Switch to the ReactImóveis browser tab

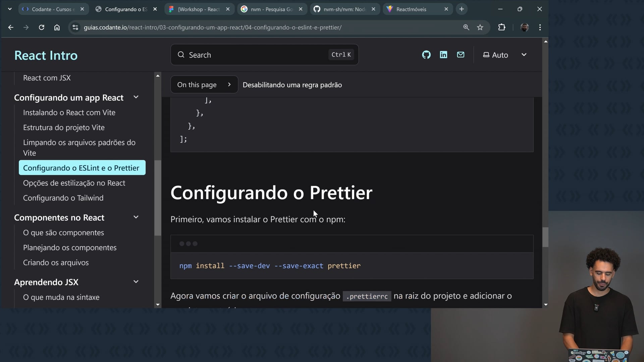pyautogui.click(x=411, y=9)
